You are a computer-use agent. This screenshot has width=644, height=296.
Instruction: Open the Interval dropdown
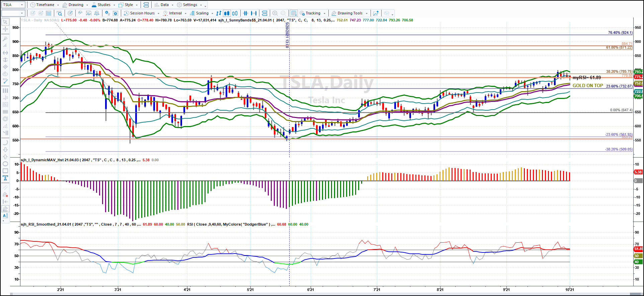(x=175, y=13)
